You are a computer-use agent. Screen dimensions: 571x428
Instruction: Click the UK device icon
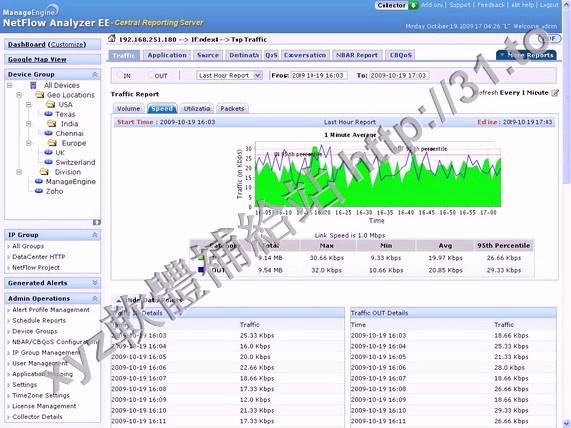point(48,152)
